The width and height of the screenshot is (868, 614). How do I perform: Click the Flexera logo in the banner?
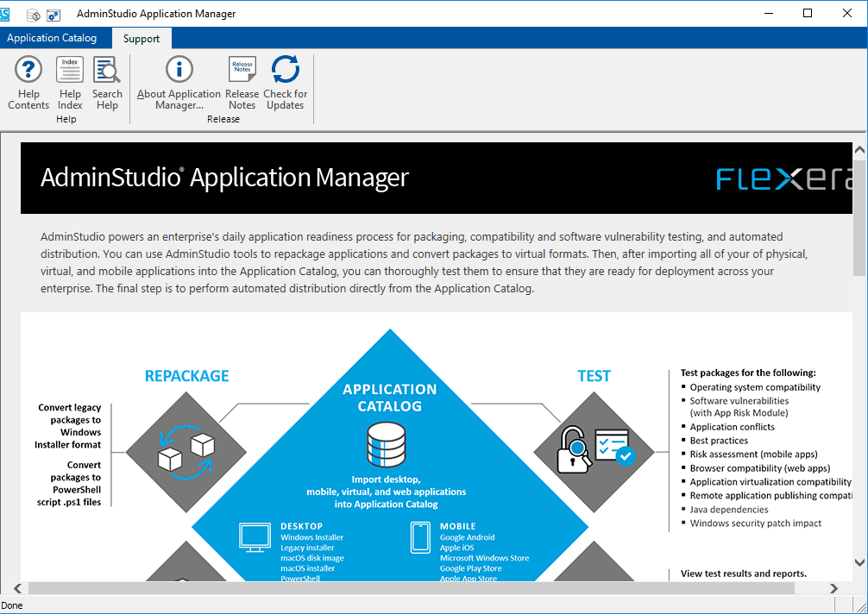tap(783, 179)
